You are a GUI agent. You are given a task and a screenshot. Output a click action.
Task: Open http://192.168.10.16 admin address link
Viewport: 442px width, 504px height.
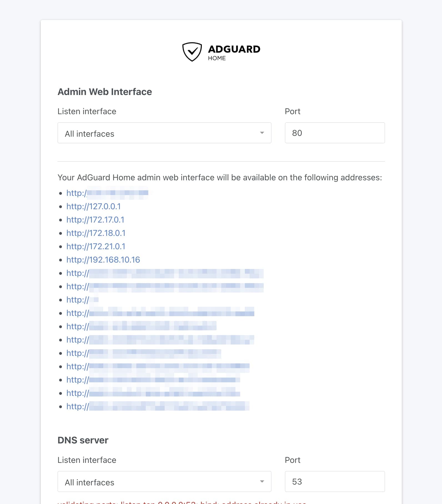103,260
